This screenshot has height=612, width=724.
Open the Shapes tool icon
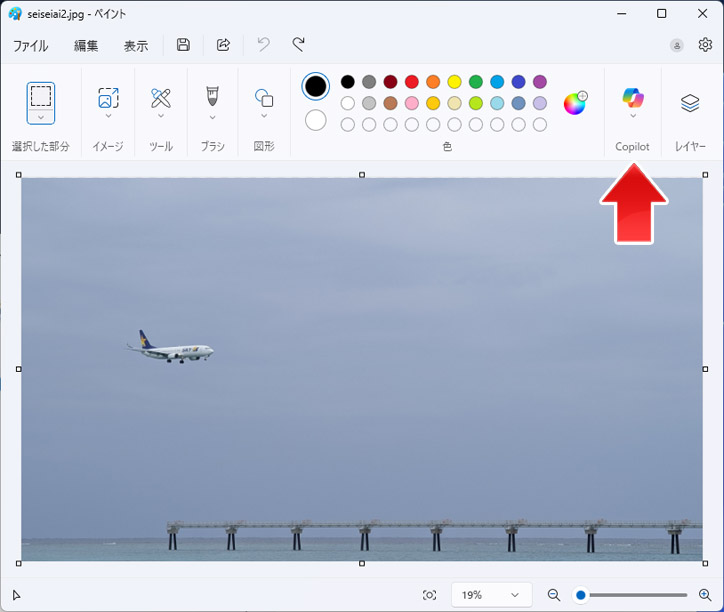click(264, 98)
